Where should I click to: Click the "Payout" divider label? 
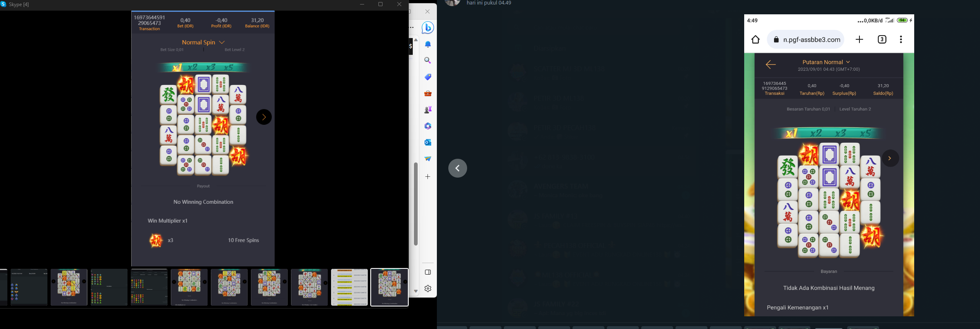point(203,186)
